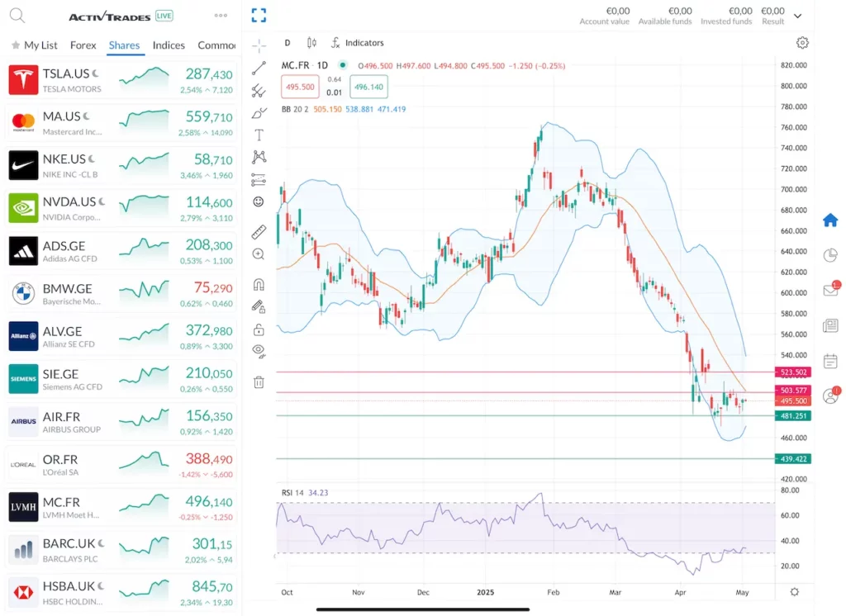Viewport: 846px width, 616px height.
Task: Open the account profile icon
Action: pyautogui.click(x=831, y=396)
